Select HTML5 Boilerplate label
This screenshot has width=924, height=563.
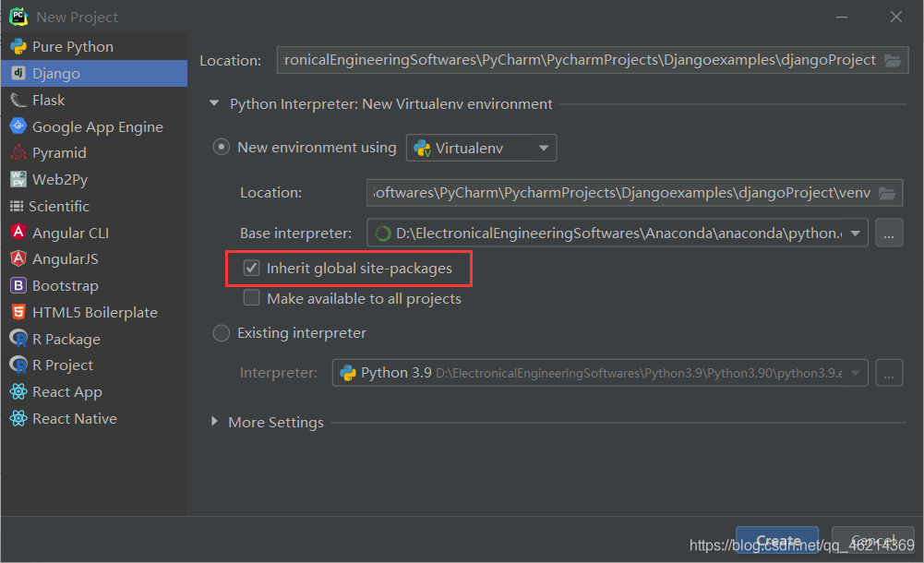[x=95, y=312]
